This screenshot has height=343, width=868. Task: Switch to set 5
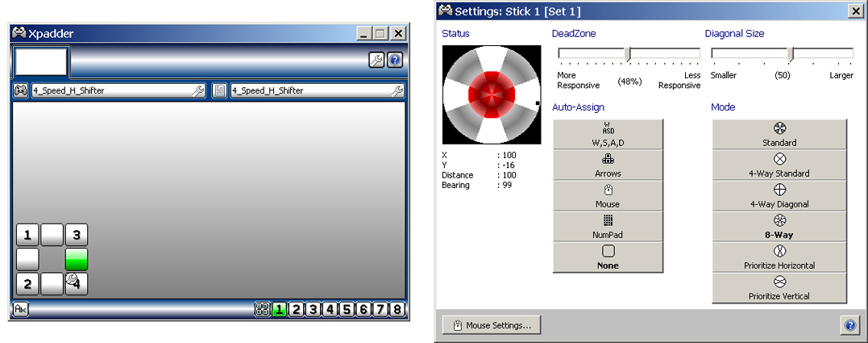347,310
